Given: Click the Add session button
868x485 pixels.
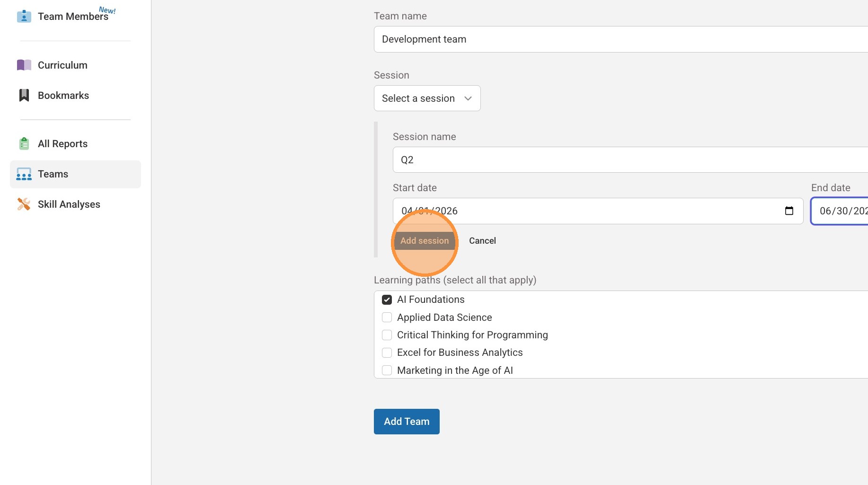Looking at the screenshot, I should click(425, 241).
